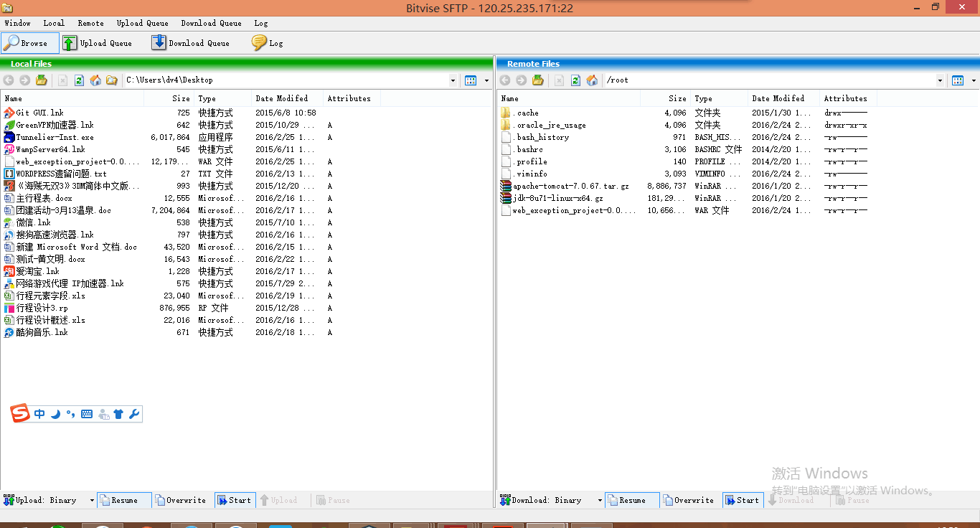Sort Local Files by Size column
Image resolution: width=980 pixels, height=528 pixels.
click(x=169, y=98)
